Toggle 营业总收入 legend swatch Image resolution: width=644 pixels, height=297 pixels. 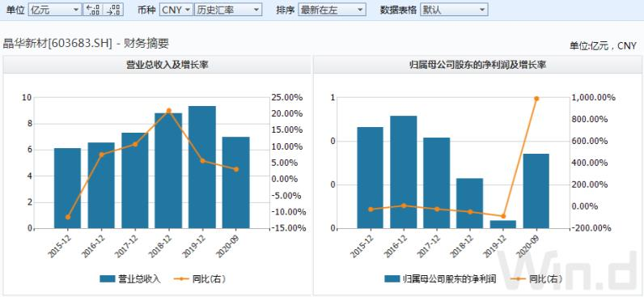(x=107, y=279)
